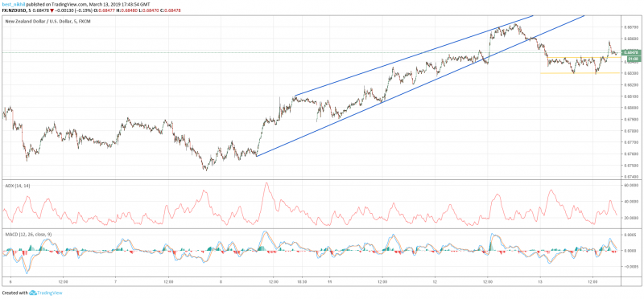The image size is (644, 299).
Task: Click the 0.67500 price axis label
Action: tap(630, 166)
